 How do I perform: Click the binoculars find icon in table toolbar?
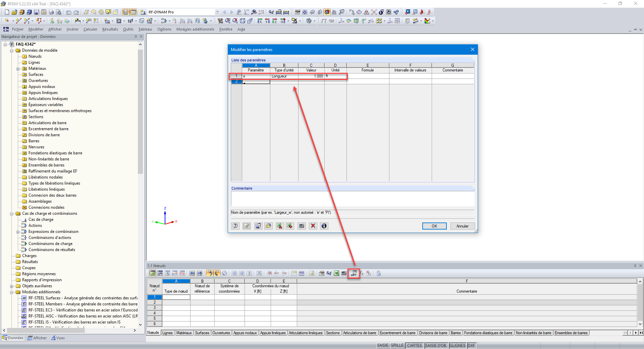coord(329,273)
